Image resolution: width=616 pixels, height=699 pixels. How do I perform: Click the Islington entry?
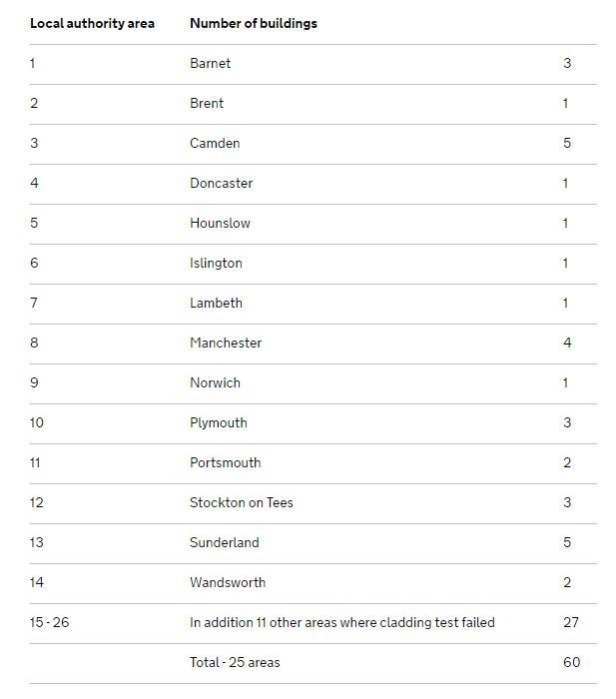[216, 263]
